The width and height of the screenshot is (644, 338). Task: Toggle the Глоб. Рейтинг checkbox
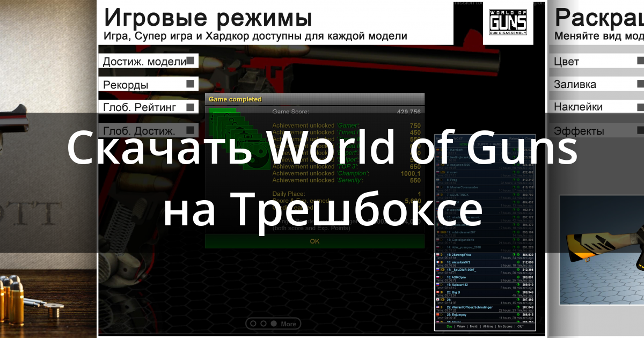point(190,107)
